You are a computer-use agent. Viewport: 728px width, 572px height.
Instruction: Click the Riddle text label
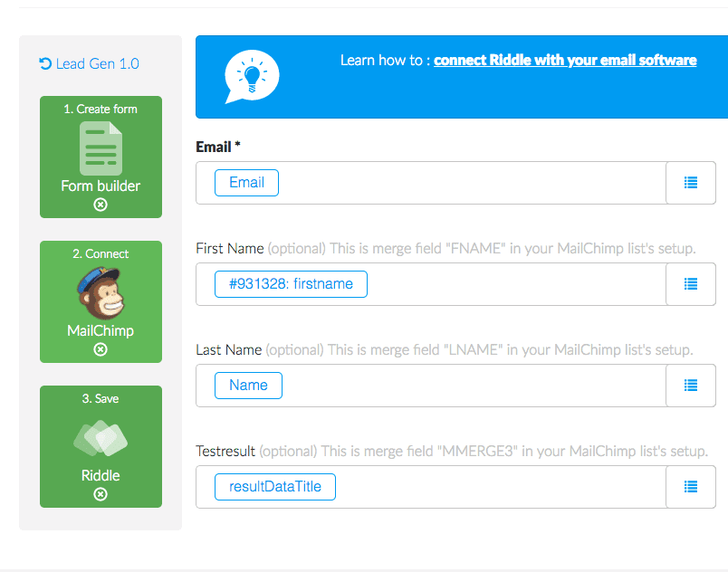(101, 475)
